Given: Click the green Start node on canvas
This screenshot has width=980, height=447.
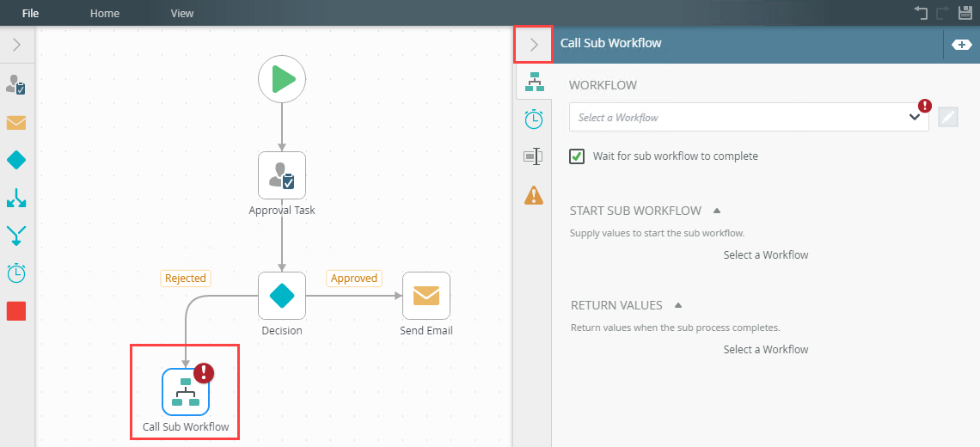Looking at the screenshot, I should [282, 79].
